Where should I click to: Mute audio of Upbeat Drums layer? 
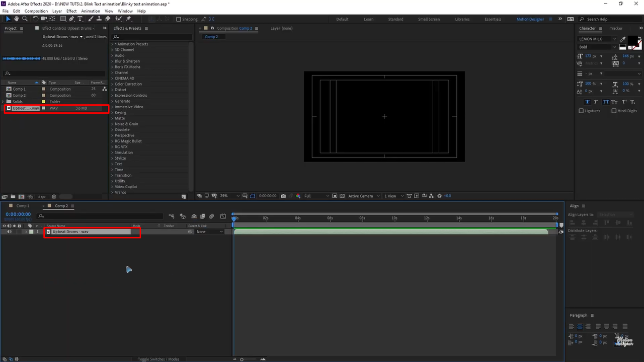coord(9,232)
